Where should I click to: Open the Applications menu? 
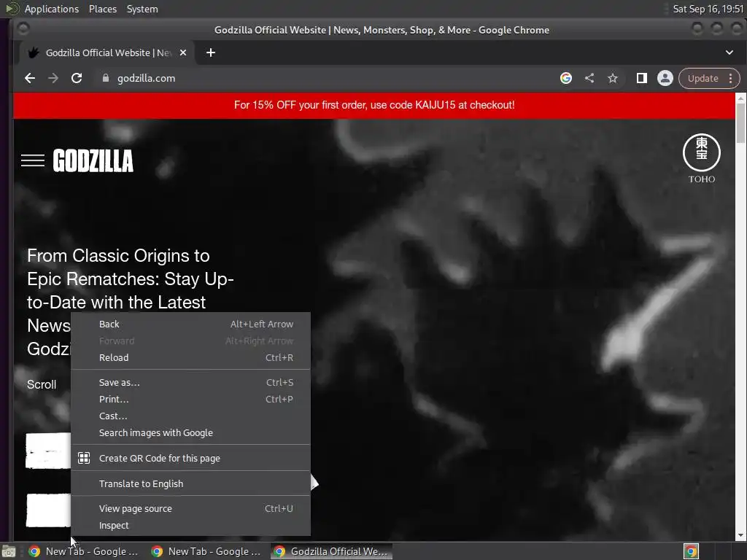click(52, 9)
